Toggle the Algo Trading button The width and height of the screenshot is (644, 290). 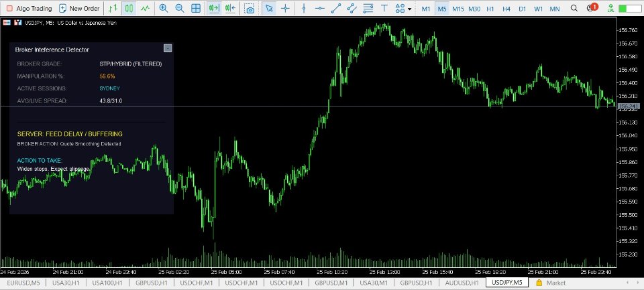(x=29, y=8)
